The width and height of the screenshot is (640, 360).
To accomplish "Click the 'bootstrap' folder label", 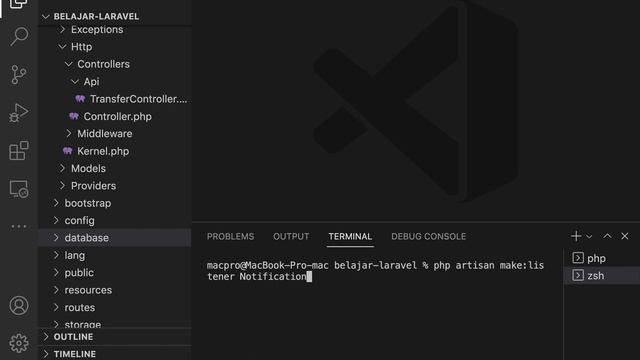I will [x=88, y=203].
